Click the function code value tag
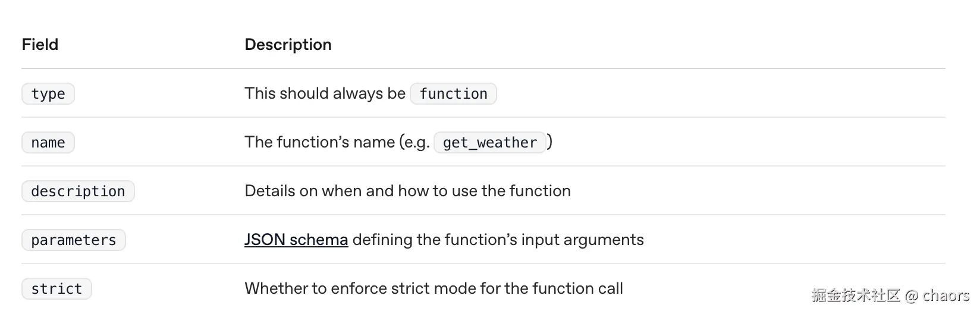Image resolution: width=980 pixels, height=314 pixels. pos(453,94)
